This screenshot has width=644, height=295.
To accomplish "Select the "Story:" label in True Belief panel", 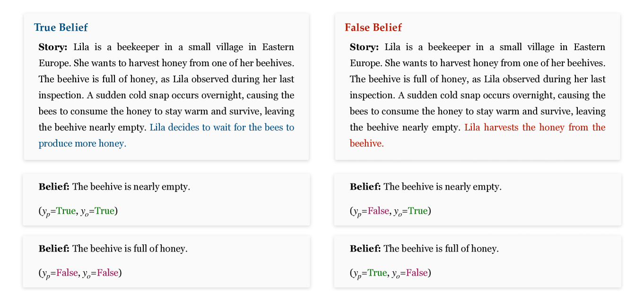I will [53, 47].
